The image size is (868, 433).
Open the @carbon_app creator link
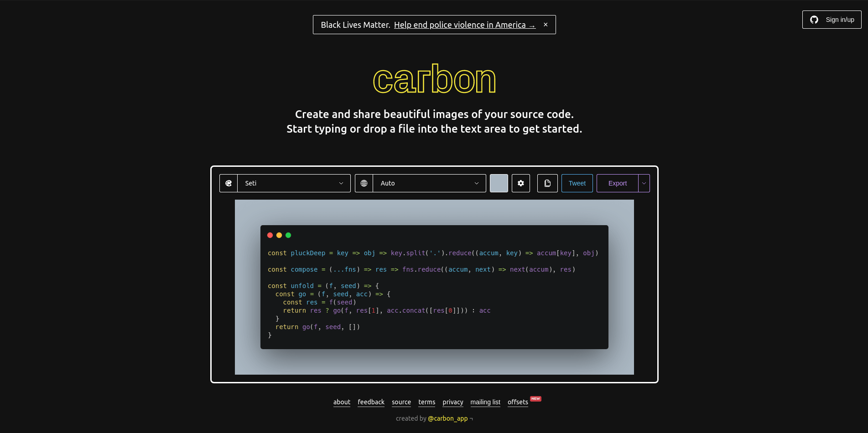click(448, 418)
